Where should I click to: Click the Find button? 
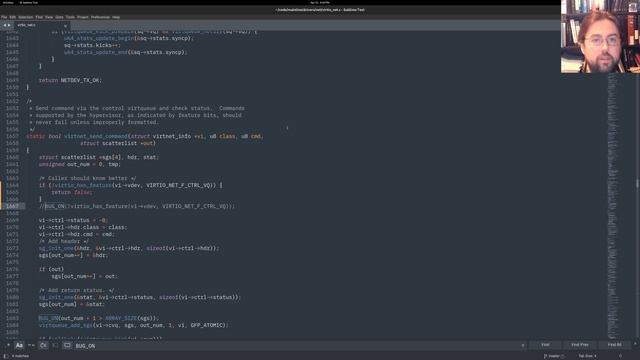[545, 345]
